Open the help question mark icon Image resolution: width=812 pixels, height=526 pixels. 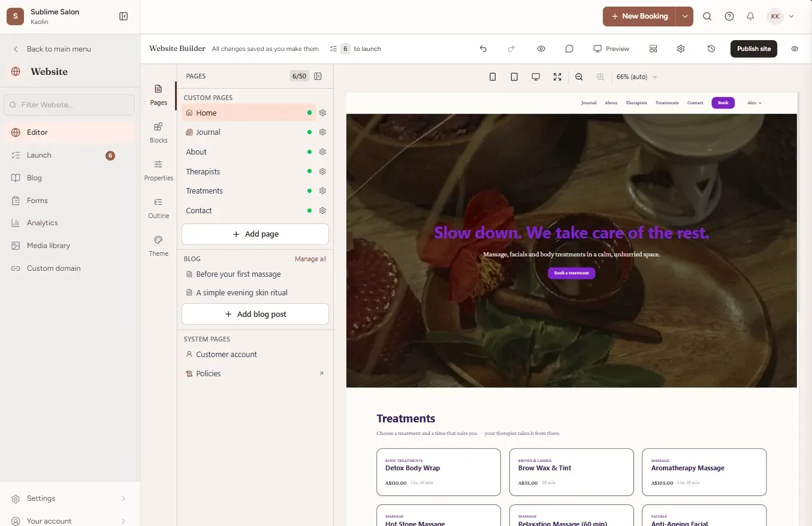click(x=729, y=16)
